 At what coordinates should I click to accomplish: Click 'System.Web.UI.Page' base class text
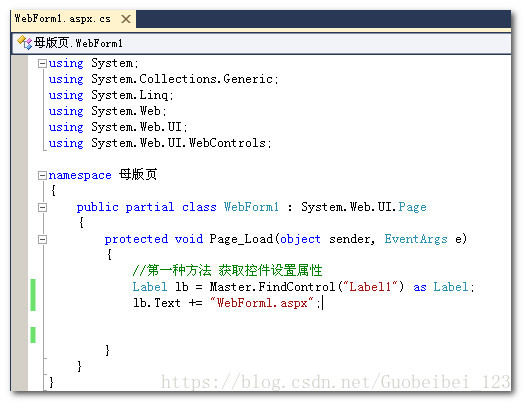click(x=364, y=207)
